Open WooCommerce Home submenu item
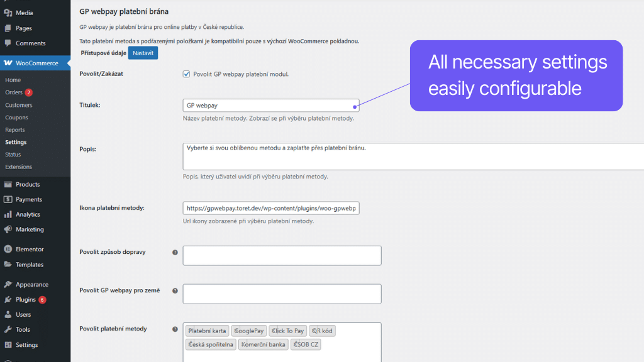The image size is (644, 362). (13, 80)
